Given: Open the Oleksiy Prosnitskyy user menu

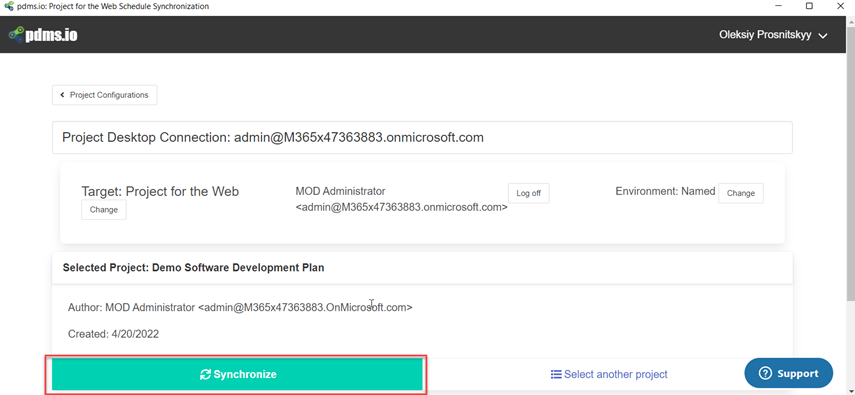Looking at the screenshot, I should [x=773, y=35].
